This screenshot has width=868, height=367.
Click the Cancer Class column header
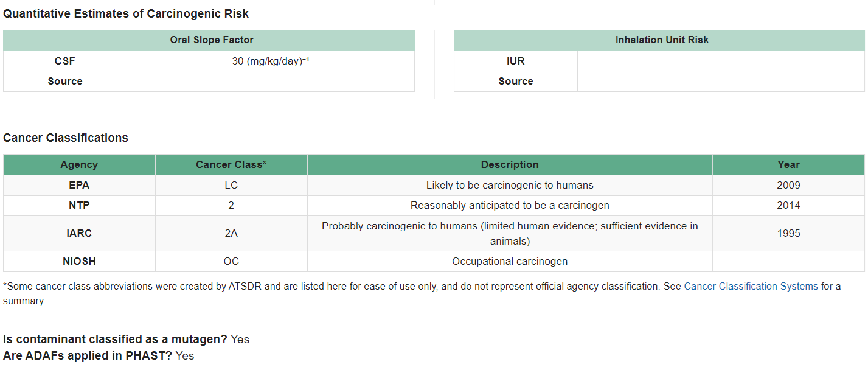coord(231,165)
